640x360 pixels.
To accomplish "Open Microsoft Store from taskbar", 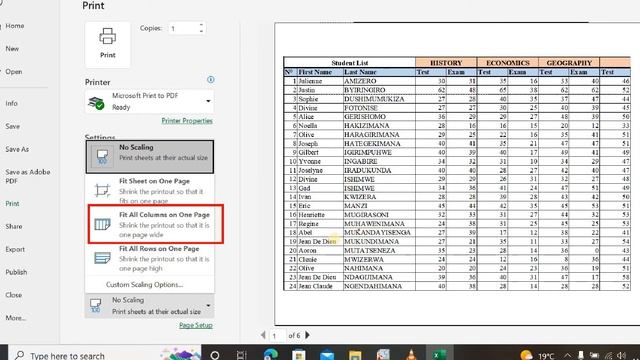I will pos(299,354).
